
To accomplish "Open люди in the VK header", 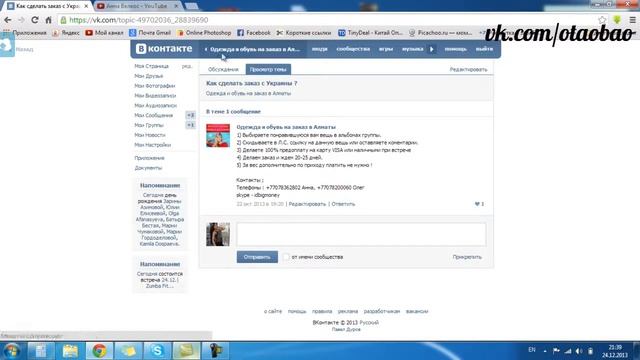I will tap(320, 49).
